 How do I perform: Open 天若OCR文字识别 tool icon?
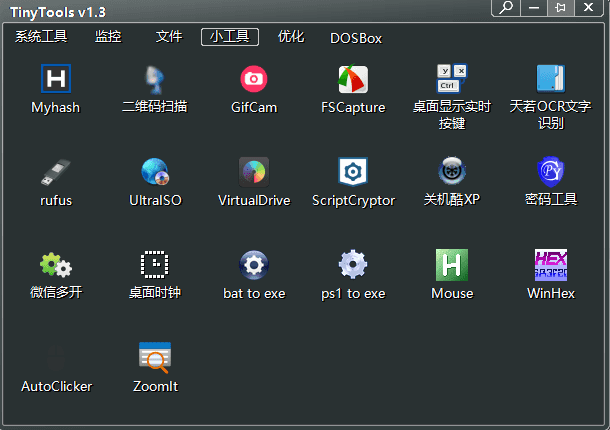[550, 79]
